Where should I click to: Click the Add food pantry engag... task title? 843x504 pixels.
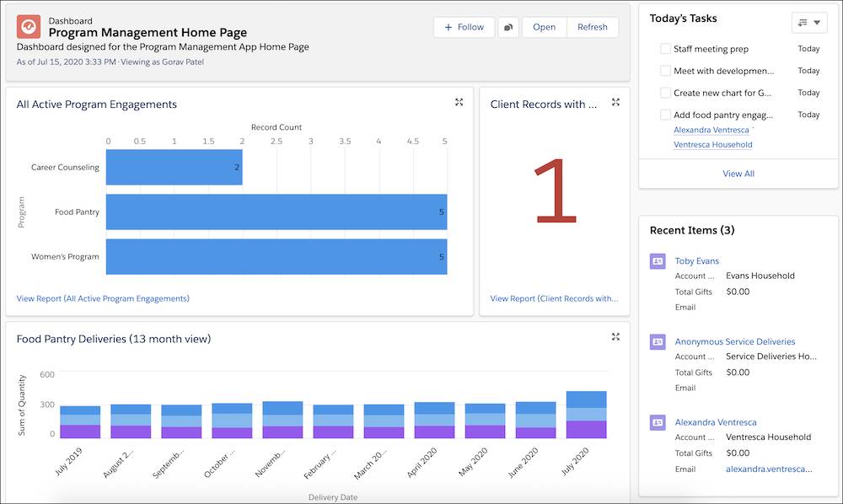click(723, 115)
